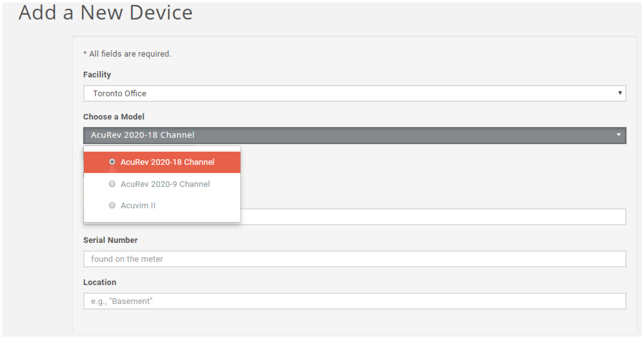Focus the Location input field
This screenshot has height=339, width=644.
click(x=354, y=301)
